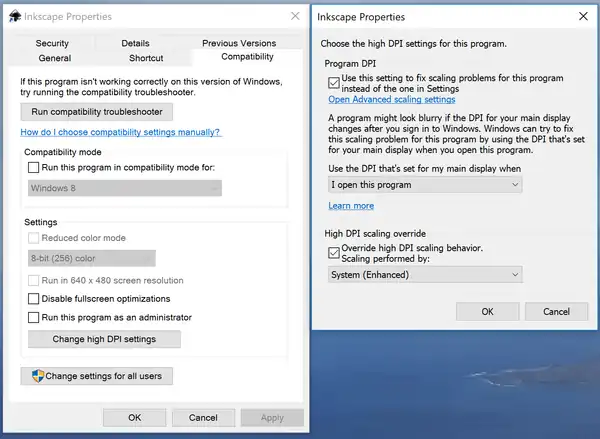Enable Run this program in compatibility mode
This screenshot has width=600, height=439.
point(34,167)
